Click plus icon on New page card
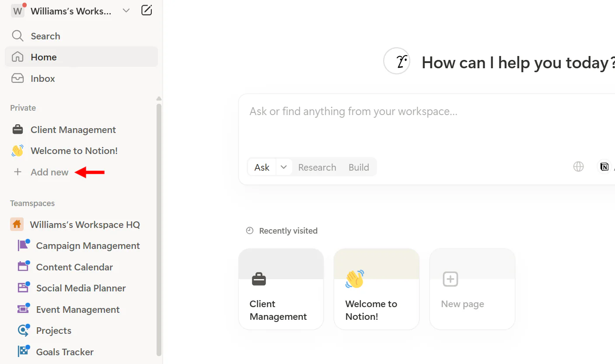615x364 pixels. coord(451,279)
